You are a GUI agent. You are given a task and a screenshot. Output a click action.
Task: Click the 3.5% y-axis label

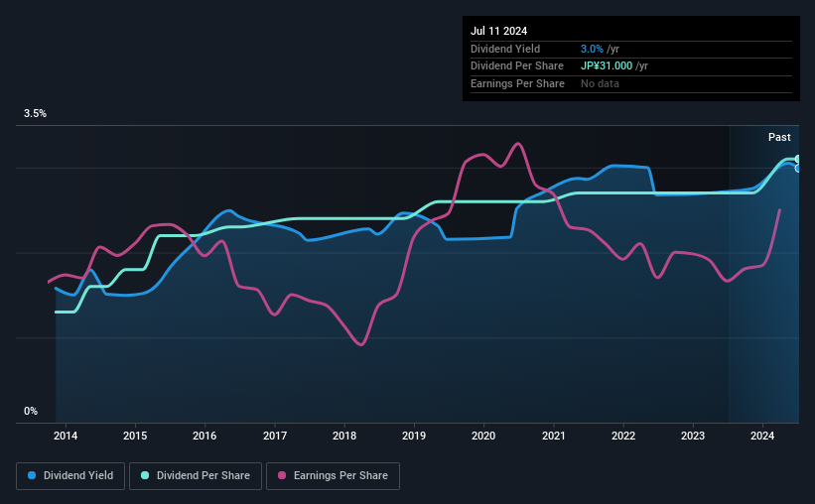point(35,113)
